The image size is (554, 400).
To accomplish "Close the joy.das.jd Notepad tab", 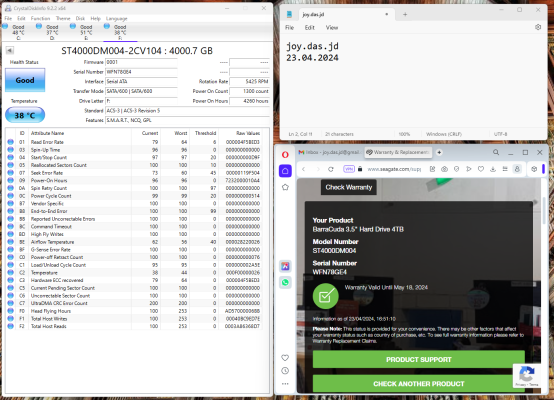I will point(387,14).
